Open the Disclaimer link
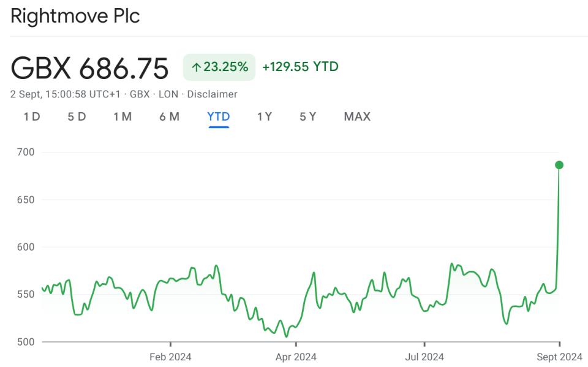588x367 pixels. (x=212, y=94)
